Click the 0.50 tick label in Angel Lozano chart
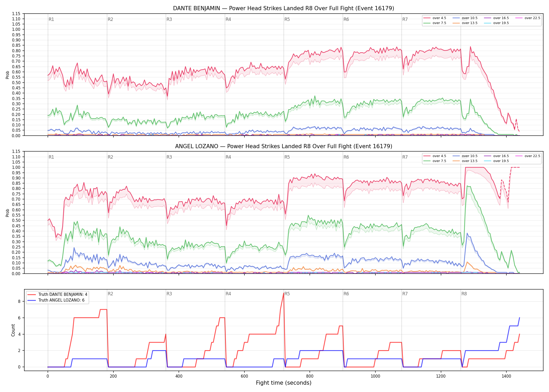This screenshot has width=549, height=392. (x=16, y=220)
